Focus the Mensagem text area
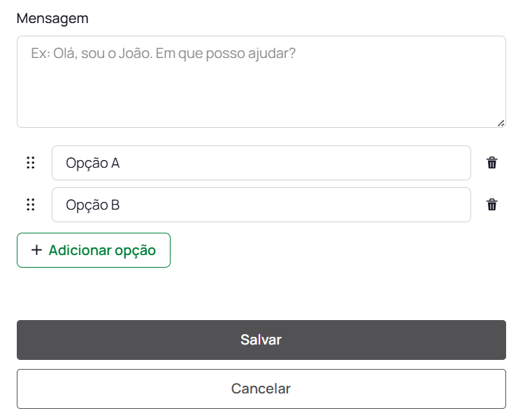Screen dimensions: 518x420 click(261, 91)
